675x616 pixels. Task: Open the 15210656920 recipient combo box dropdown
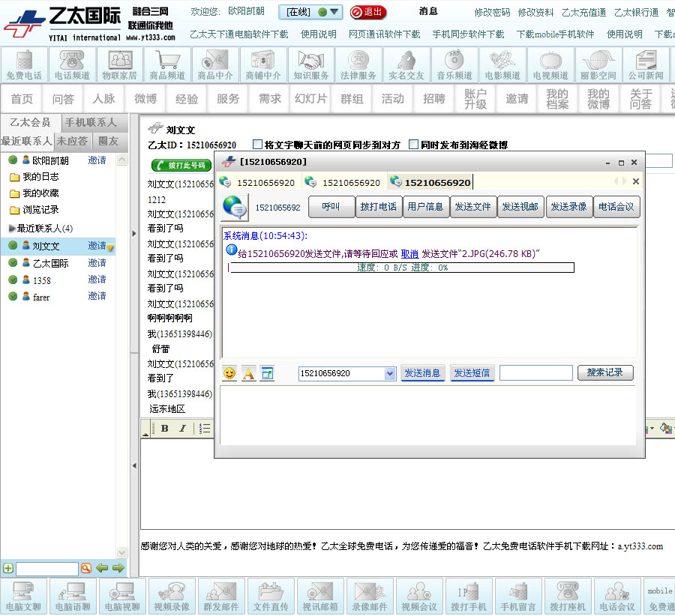pos(390,373)
